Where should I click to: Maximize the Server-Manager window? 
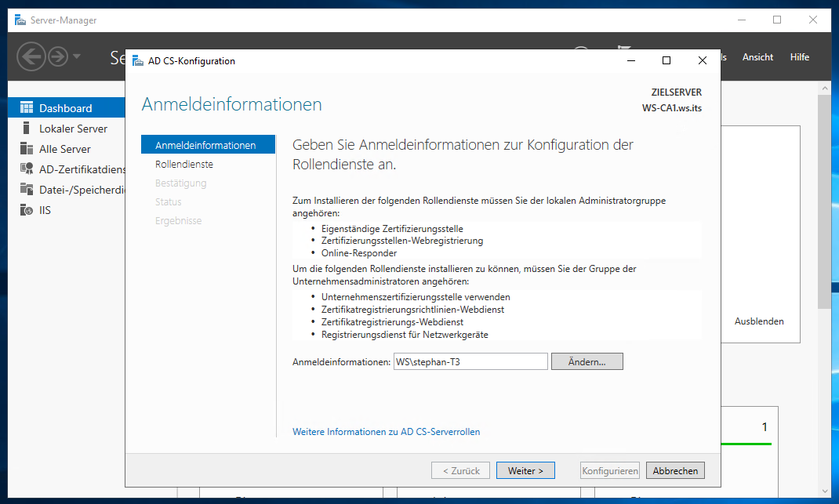click(x=777, y=20)
